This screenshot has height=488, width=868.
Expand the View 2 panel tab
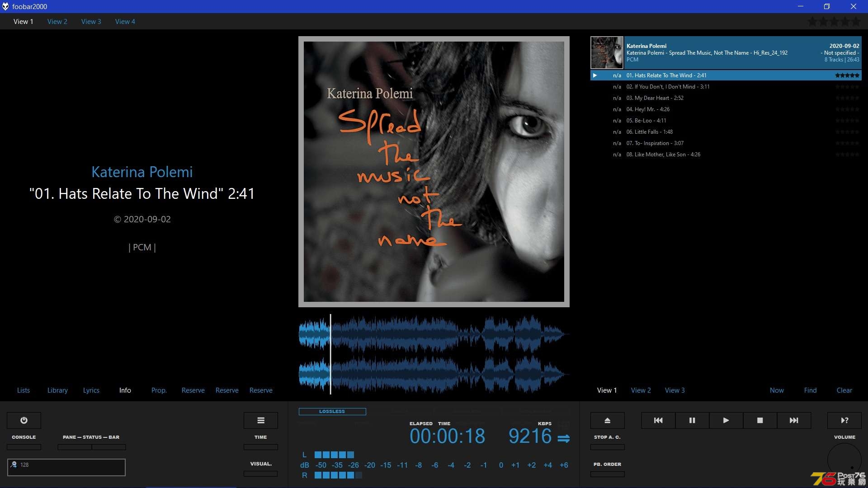point(640,390)
